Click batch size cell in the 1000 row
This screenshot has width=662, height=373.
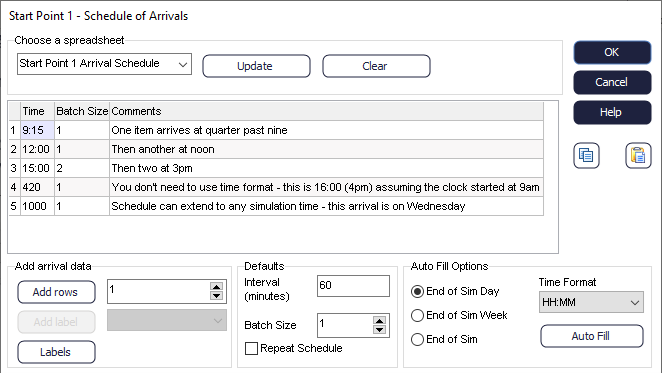pos(82,206)
